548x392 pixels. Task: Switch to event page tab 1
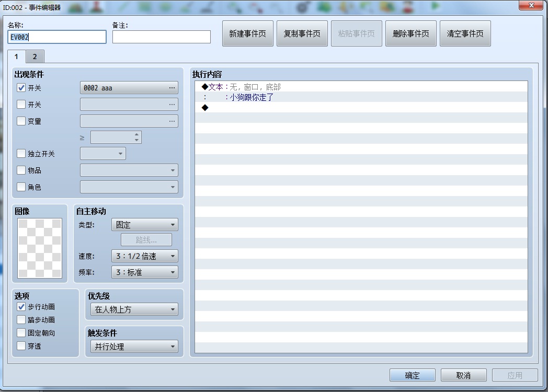click(16, 56)
